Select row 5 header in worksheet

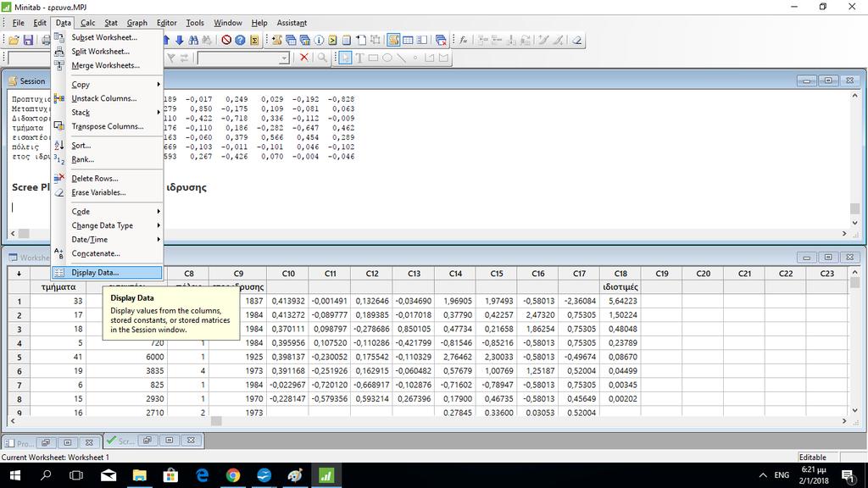(19, 357)
